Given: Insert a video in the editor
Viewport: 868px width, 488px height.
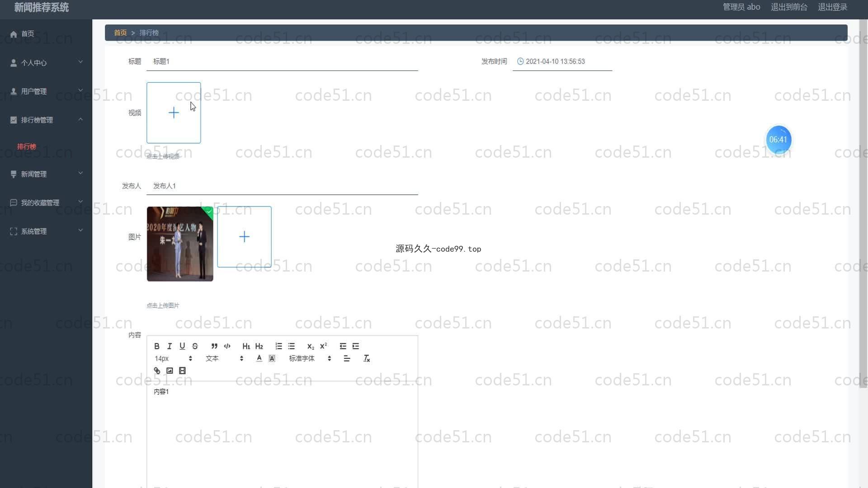Looking at the screenshot, I should pyautogui.click(x=182, y=371).
